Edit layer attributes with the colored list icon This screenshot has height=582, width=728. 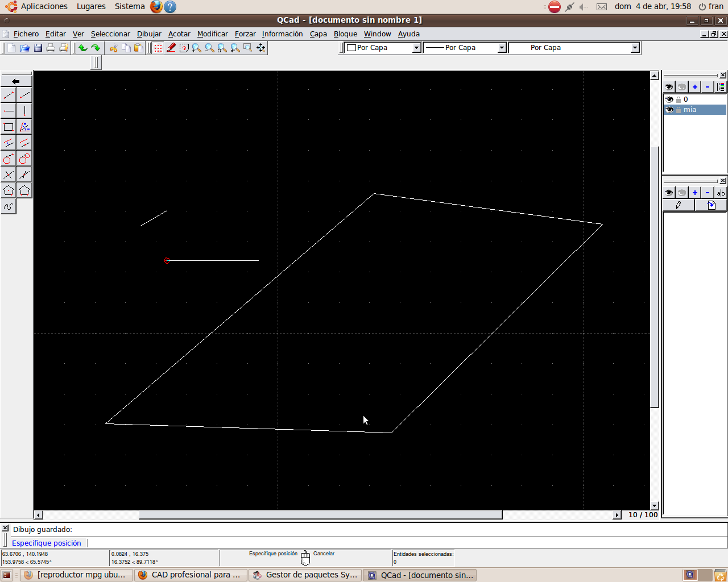pos(721,87)
